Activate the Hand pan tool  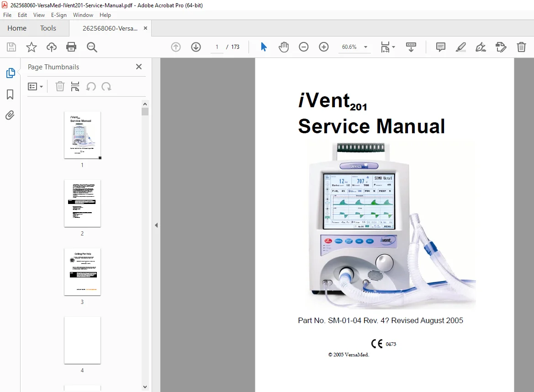click(x=283, y=47)
